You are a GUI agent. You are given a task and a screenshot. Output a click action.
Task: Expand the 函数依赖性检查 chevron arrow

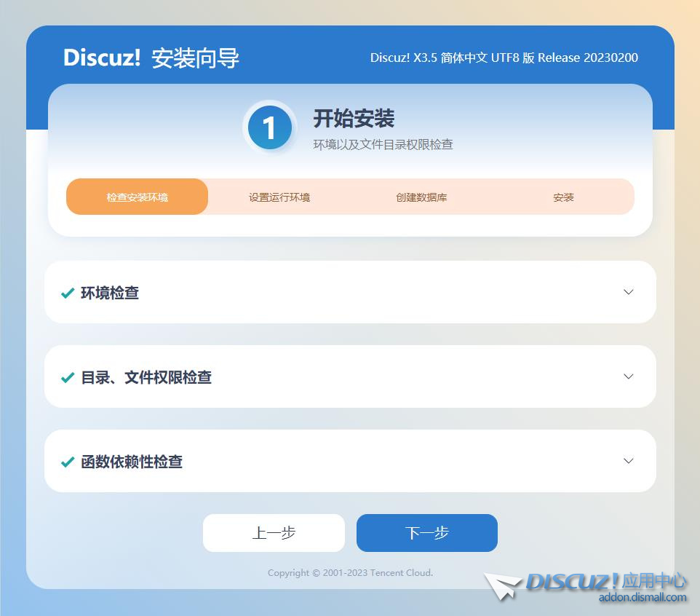(x=629, y=461)
